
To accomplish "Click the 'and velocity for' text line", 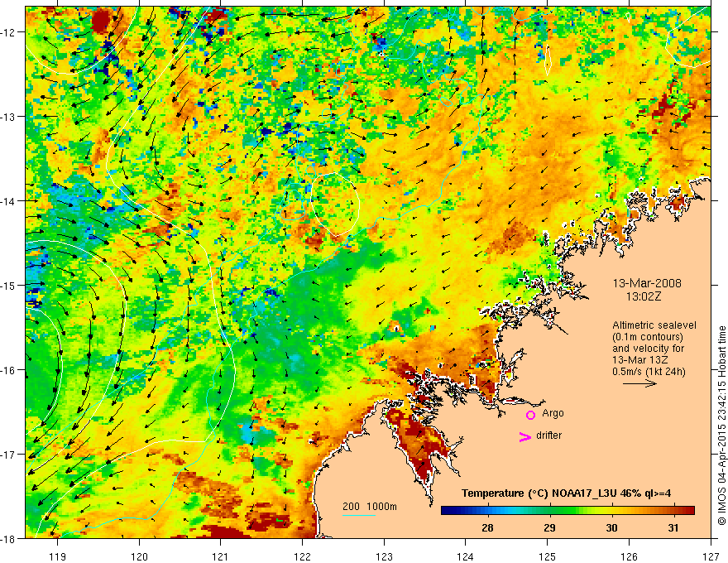I will pos(648,349).
